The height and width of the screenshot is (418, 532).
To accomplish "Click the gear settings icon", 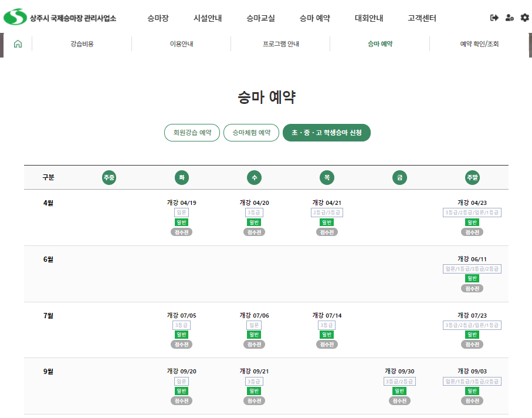I will (524, 18).
